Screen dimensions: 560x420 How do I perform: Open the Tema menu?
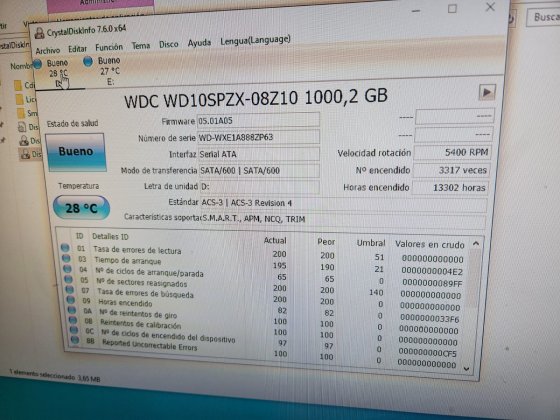tap(141, 46)
